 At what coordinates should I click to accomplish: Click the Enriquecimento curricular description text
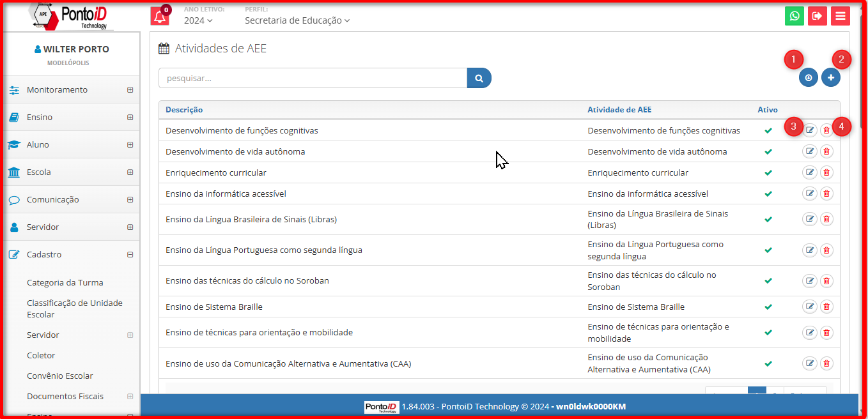(216, 172)
